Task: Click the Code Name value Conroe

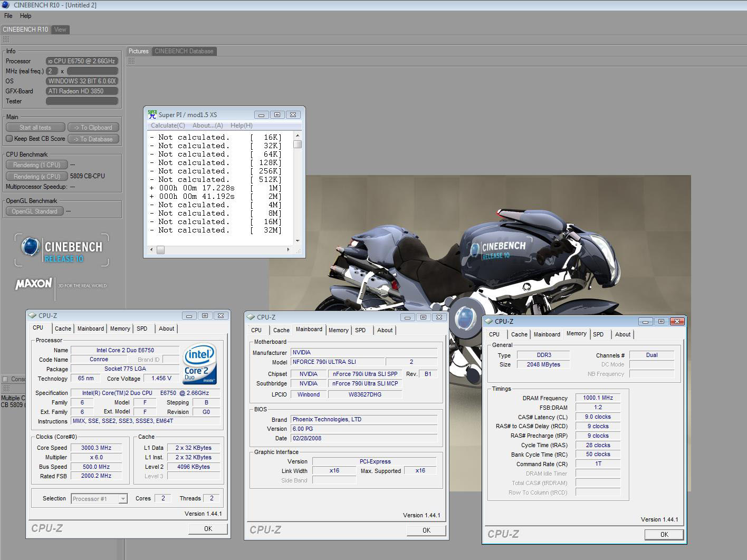Action: pos(99,359)
